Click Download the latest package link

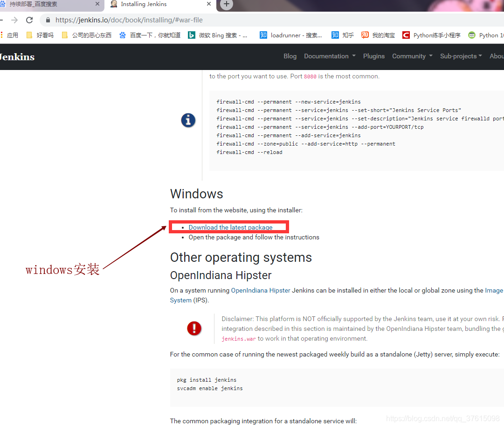point(230,227)
